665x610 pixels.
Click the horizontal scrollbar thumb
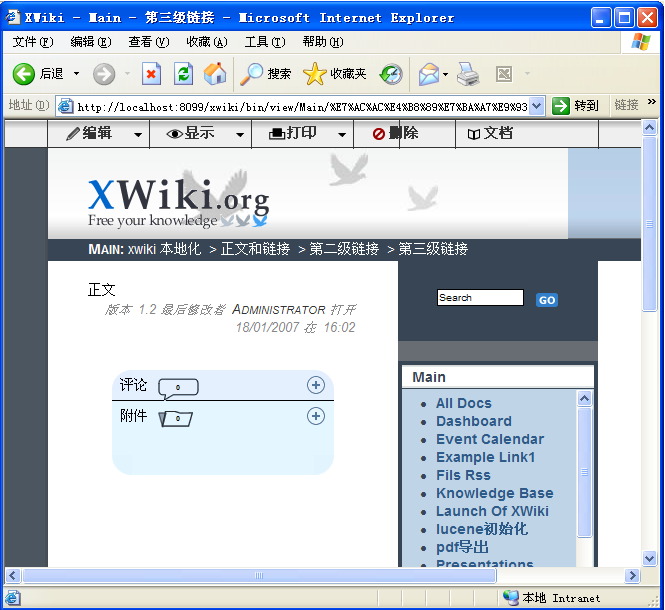(259, 576)
